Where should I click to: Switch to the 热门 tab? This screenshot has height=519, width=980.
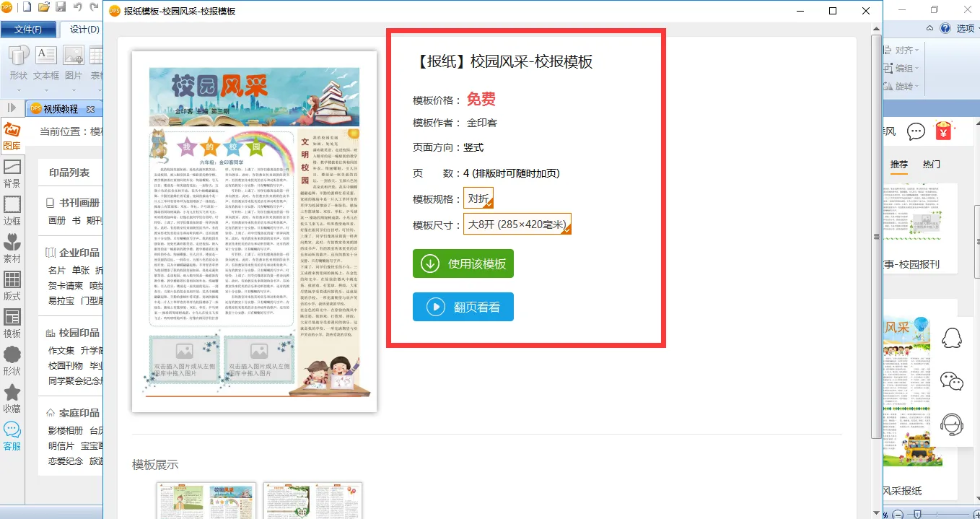(x=932, y=164)
